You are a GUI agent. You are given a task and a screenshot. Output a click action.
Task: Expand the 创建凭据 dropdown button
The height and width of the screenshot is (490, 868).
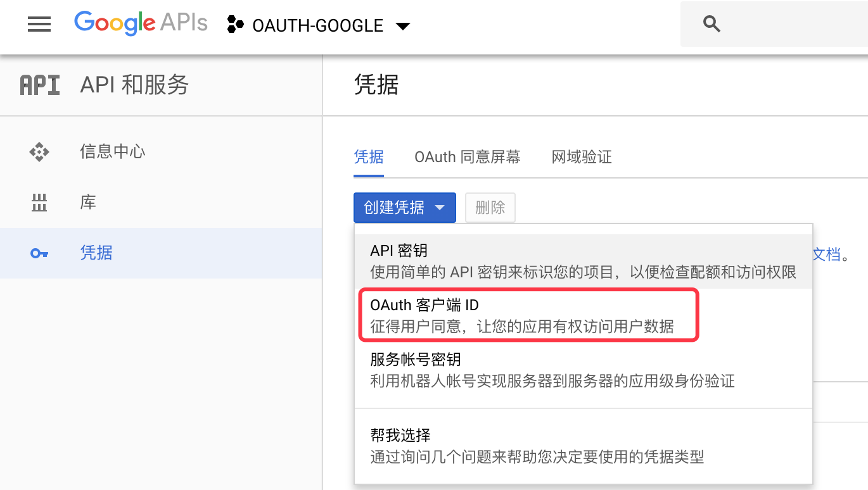tap(405, 208)
